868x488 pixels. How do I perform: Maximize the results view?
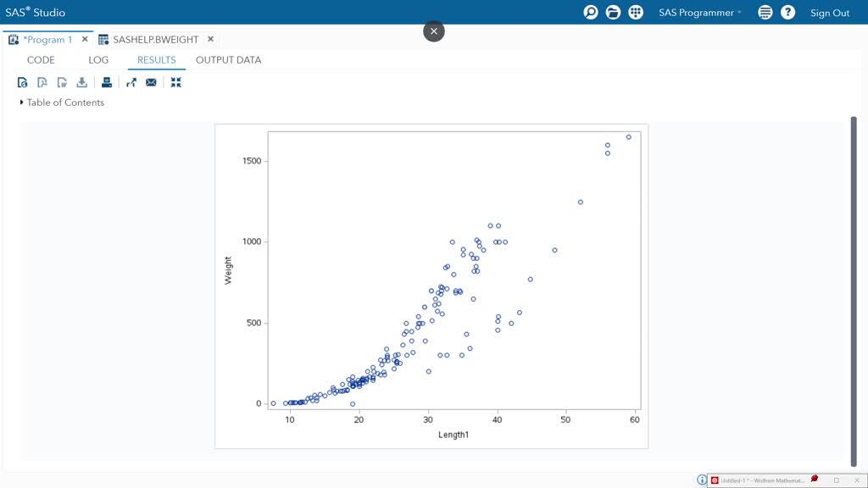(175, 82)
